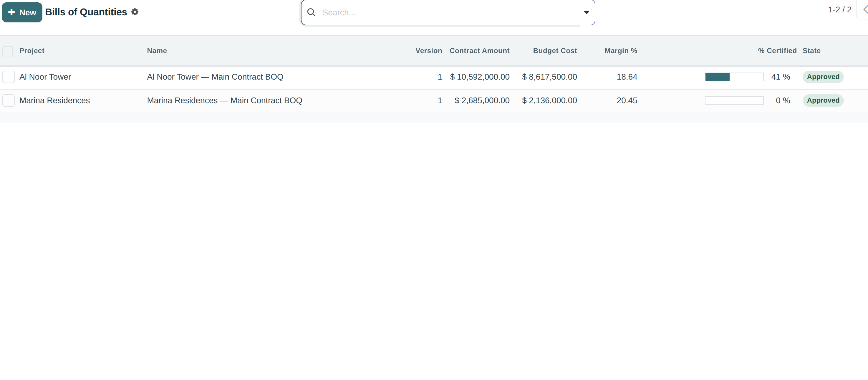Sort the list by the Name column header
Viewport: 868px width, 380px height.
coord(157,51)
